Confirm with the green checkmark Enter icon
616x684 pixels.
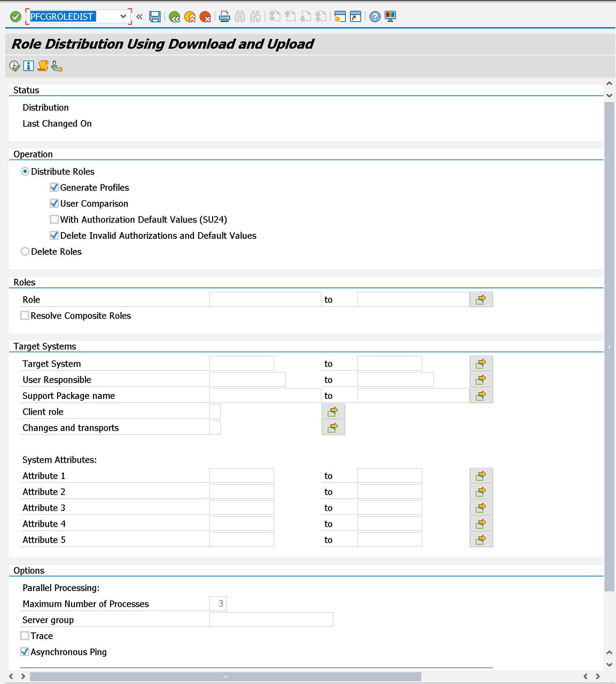pyautogui.click(x=15, y=16)
